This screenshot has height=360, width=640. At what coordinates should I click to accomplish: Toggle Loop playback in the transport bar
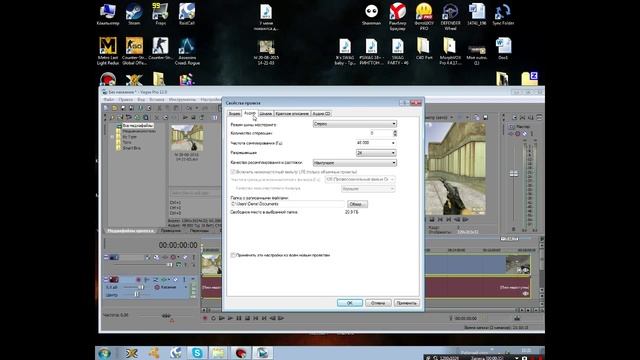(213, 318)
